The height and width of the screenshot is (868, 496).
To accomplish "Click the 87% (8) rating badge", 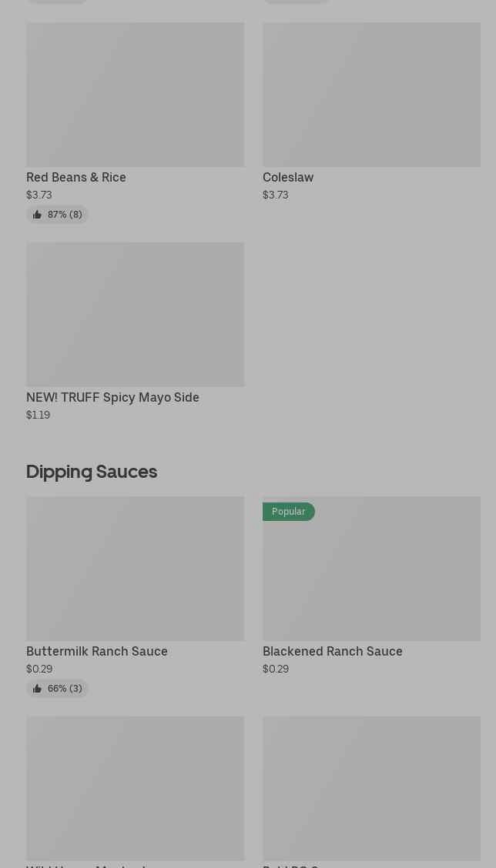I will [x=58, y=215].
